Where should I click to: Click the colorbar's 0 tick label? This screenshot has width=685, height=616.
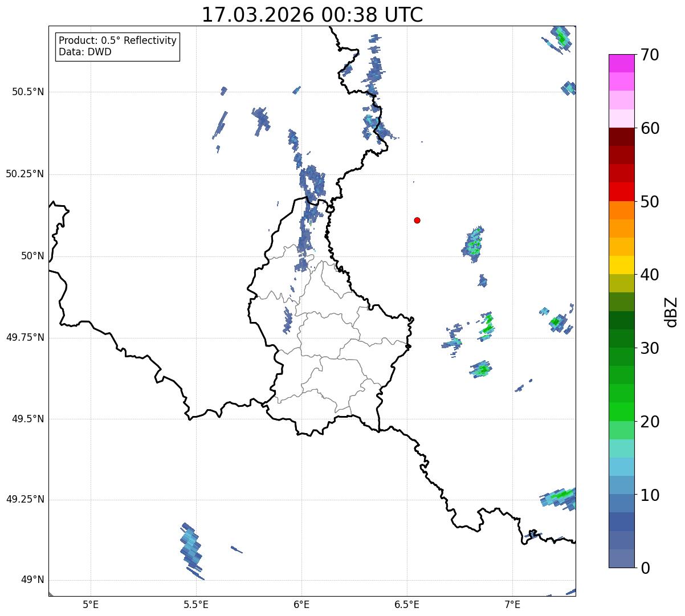pyautogui.click(x=645, y=568)
